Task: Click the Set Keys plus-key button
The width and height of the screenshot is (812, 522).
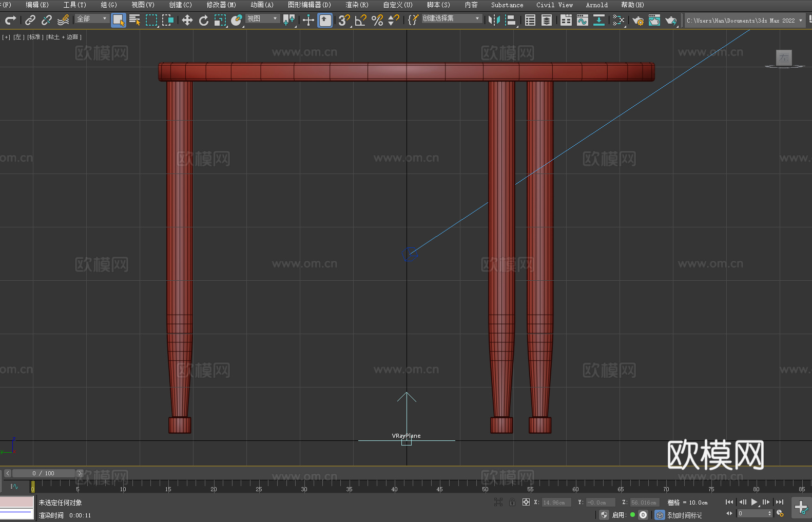Action: 801,508
